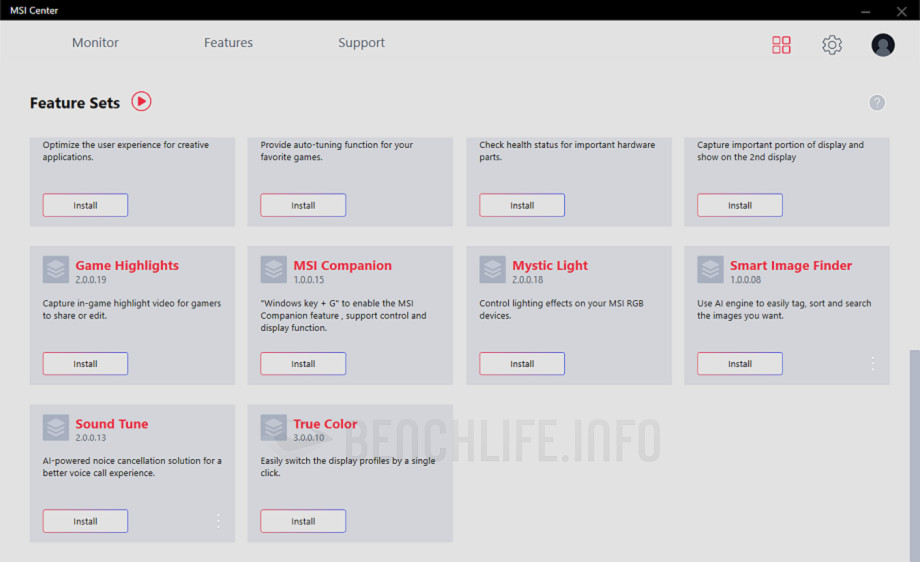Click the "Easily switch the display profiles" text
920x562 pixels.
pos(348,467)
